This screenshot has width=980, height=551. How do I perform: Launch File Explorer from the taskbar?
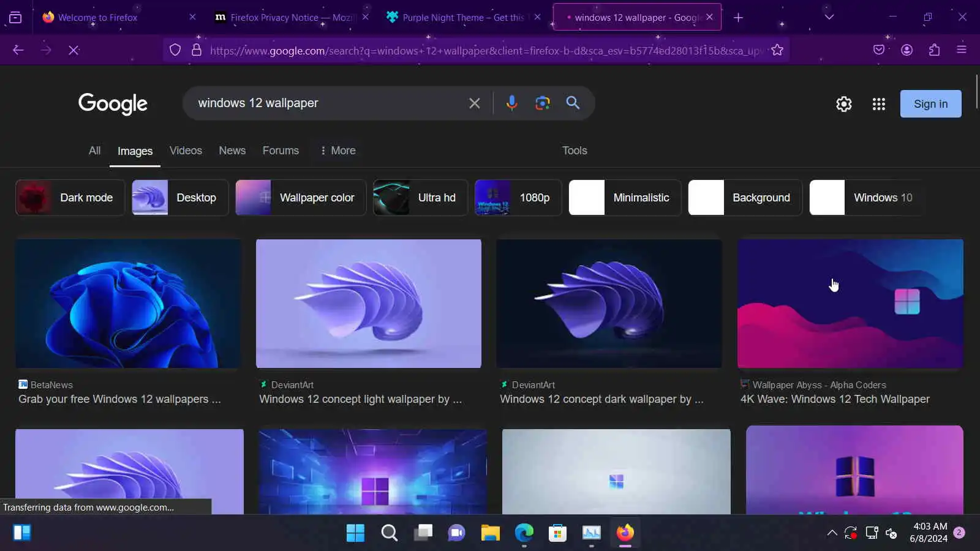pos(490,533)
